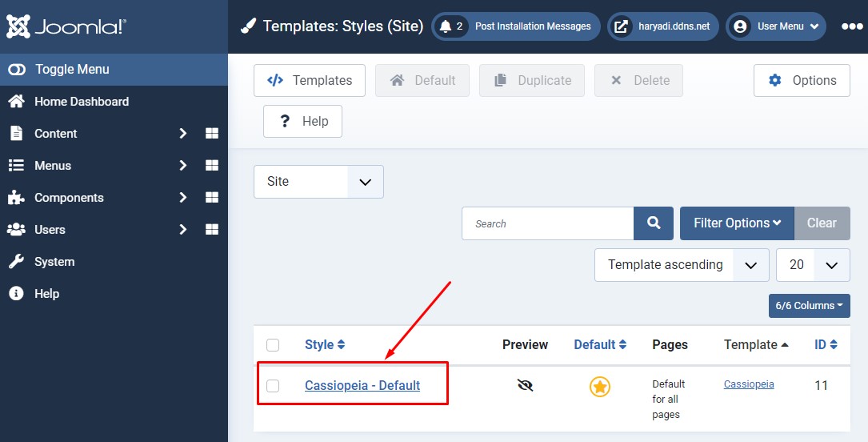This screenshot has height=442, width=868.
Task: Click into the Search text field
Action: [548, 223]
